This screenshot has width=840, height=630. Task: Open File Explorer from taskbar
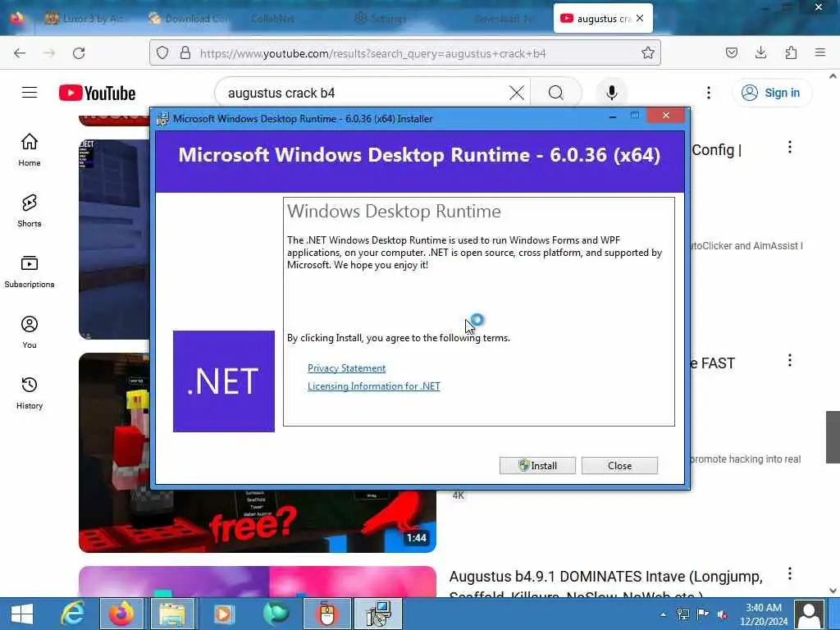[172, 614]
